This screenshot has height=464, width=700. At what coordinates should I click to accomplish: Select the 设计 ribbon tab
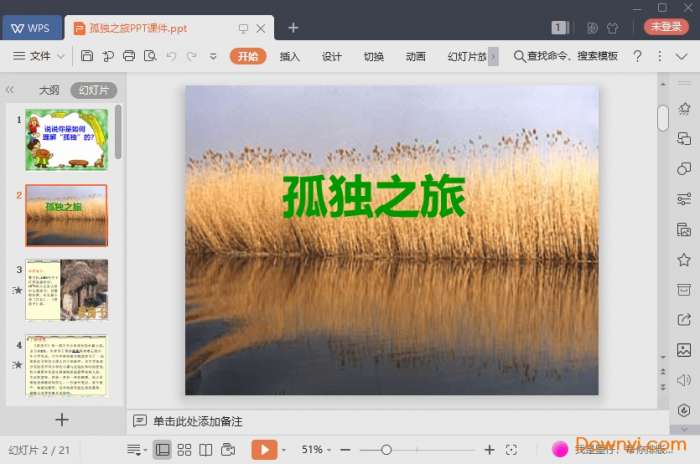332,57
